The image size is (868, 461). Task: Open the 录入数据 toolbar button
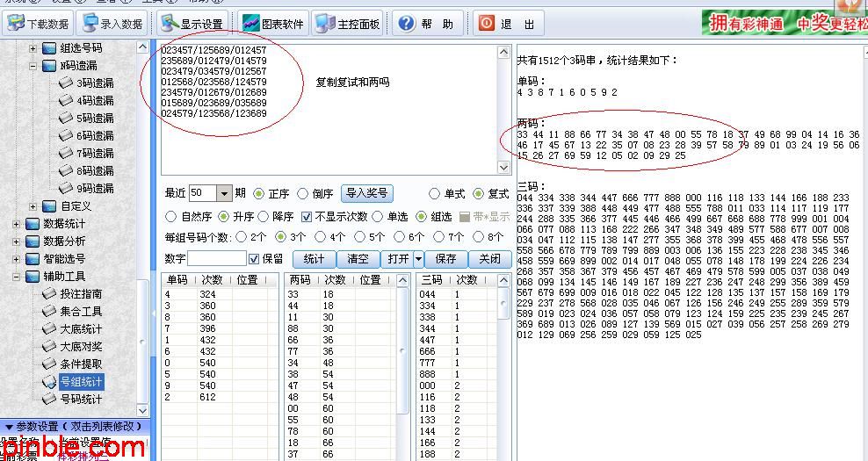[x=112, y=23]
